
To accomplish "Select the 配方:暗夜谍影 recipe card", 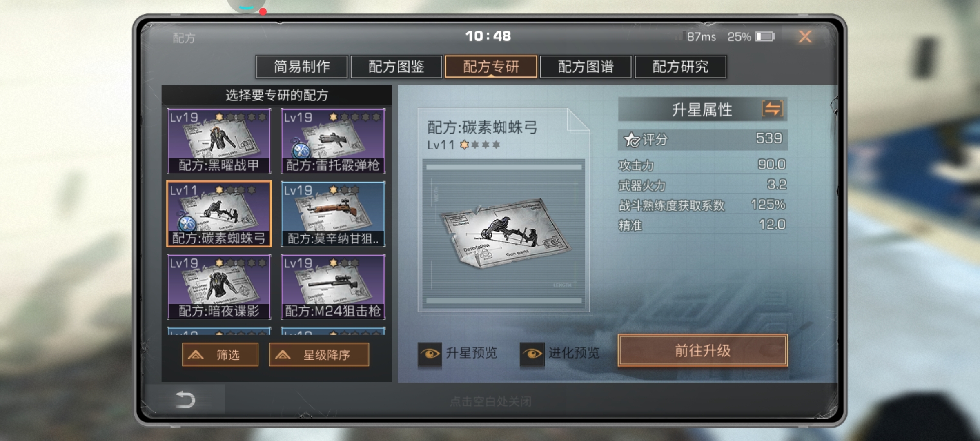I will [219, 287].
